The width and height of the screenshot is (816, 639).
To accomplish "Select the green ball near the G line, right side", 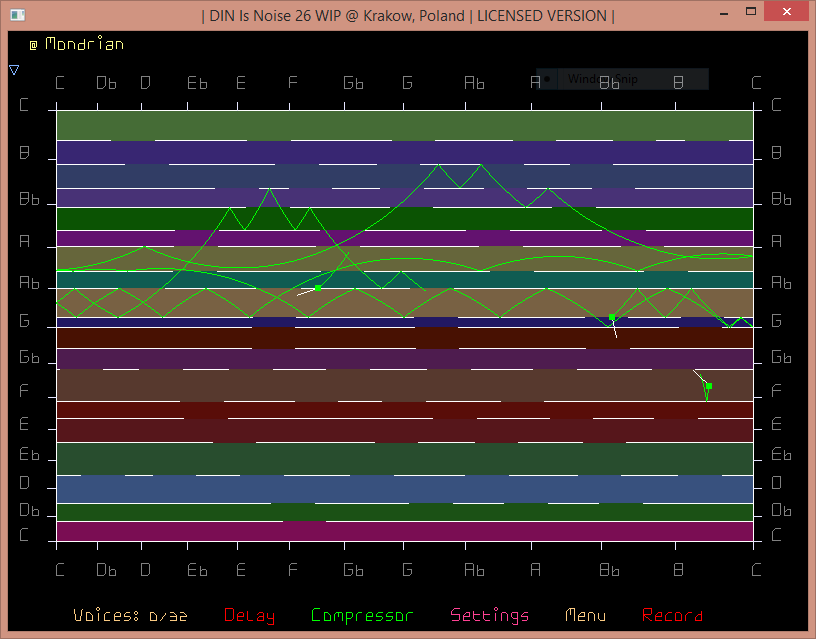I will [612, 317].
